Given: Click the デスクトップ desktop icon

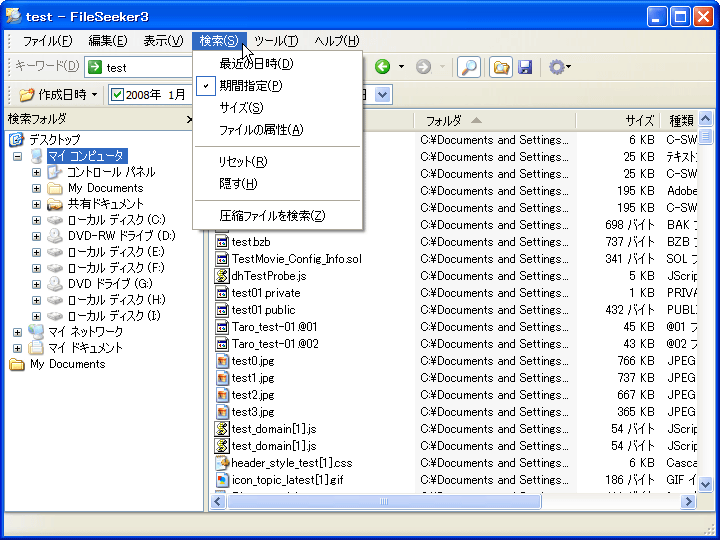Looking at the screenshot, I should [17, 139].
